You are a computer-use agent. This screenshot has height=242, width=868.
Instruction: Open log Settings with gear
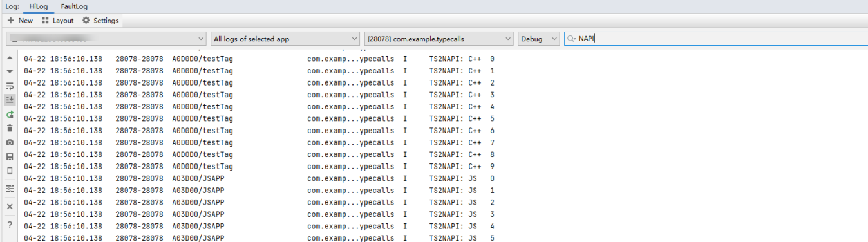click(100, 21)
